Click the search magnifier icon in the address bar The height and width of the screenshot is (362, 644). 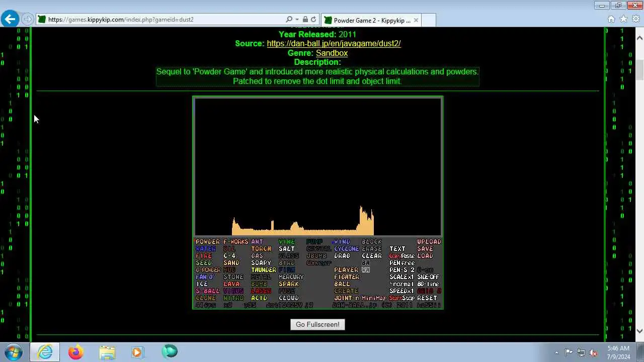coord(289,20)
